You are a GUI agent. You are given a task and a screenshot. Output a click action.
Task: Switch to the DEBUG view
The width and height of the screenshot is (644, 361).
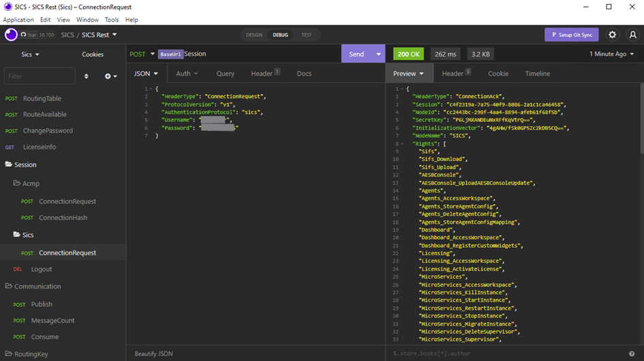tap(281, 35)
